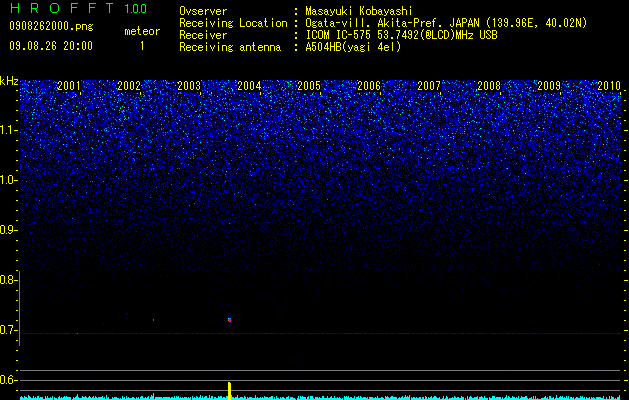The image size is (629, 400).
Task: Click the meteor count label
Action: pyautogui.click(x=142, y=31)
